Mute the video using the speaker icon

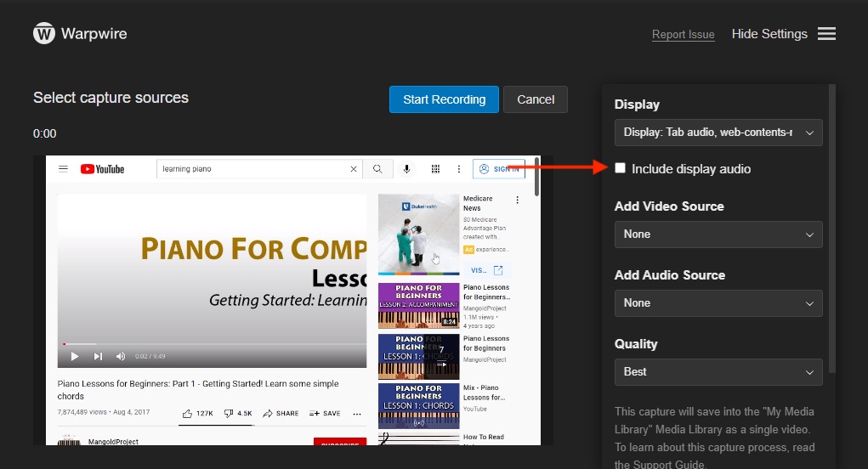[x=120, y=356]
